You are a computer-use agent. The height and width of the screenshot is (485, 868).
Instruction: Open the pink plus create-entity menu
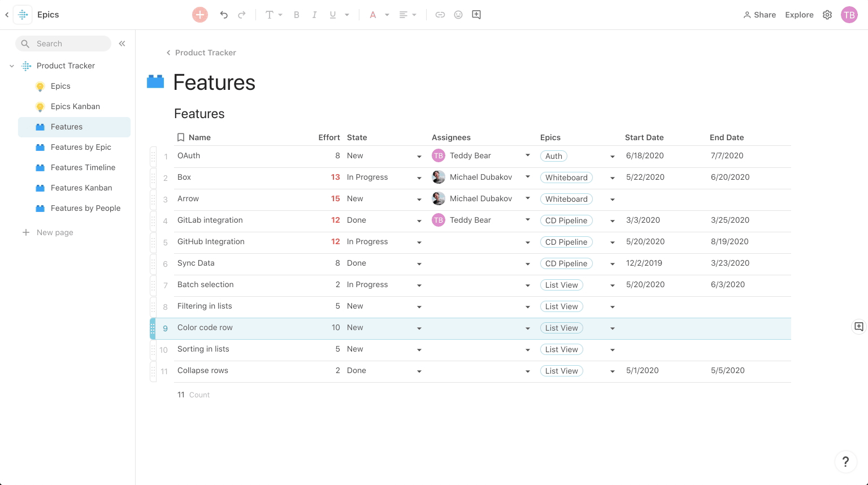coord(199,15)
